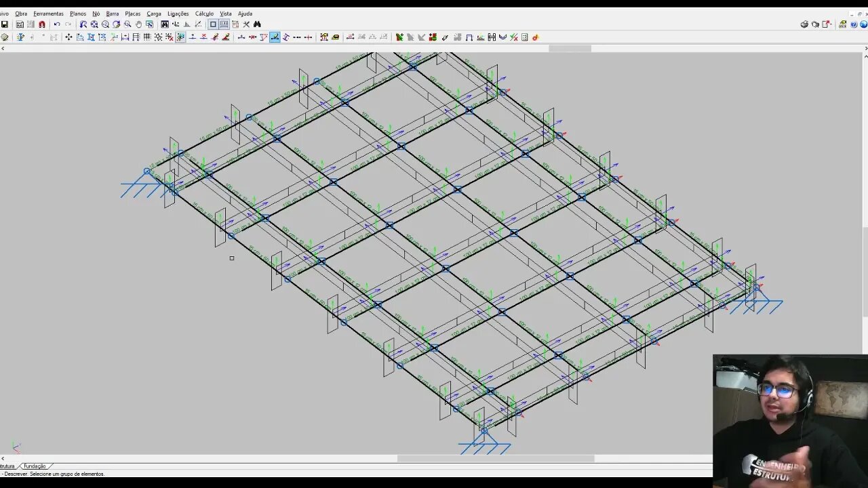Open the Ajuda menu
This screenshot has width=868, height=488.
[245, 14]
